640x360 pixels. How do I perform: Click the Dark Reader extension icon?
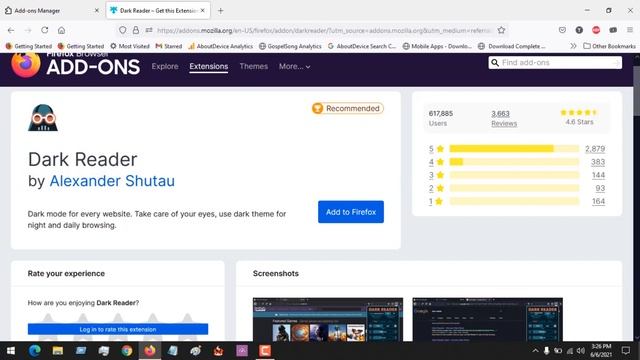43,118
